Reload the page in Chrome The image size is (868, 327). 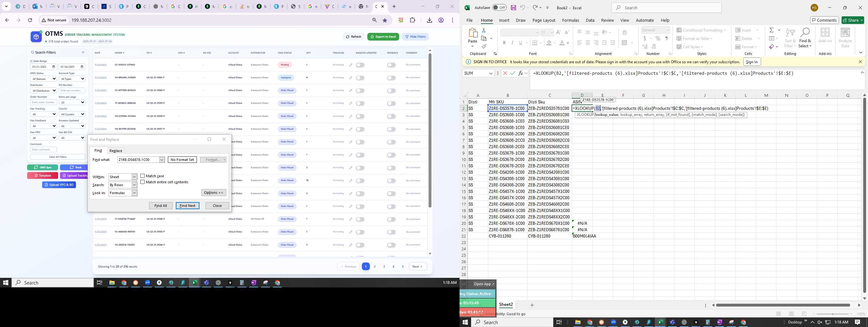(x=30, y=20)
